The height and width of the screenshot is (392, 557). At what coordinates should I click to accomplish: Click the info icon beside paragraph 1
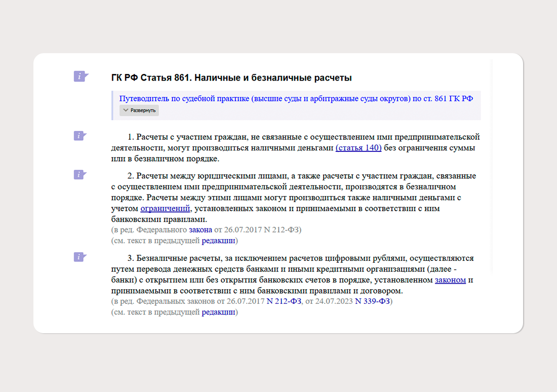tap(80, 136)
